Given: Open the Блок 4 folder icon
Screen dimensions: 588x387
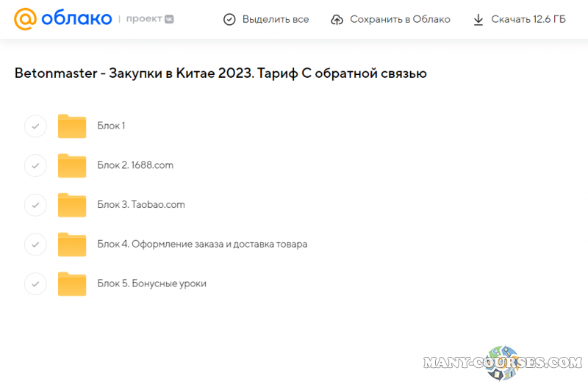Looking at the screenshot, I should tap(72, 245).
